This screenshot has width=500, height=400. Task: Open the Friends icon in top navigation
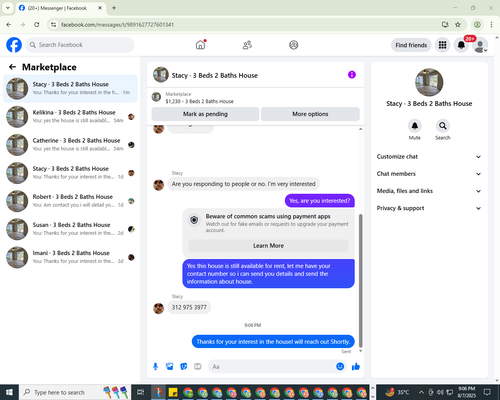[247, 45]
